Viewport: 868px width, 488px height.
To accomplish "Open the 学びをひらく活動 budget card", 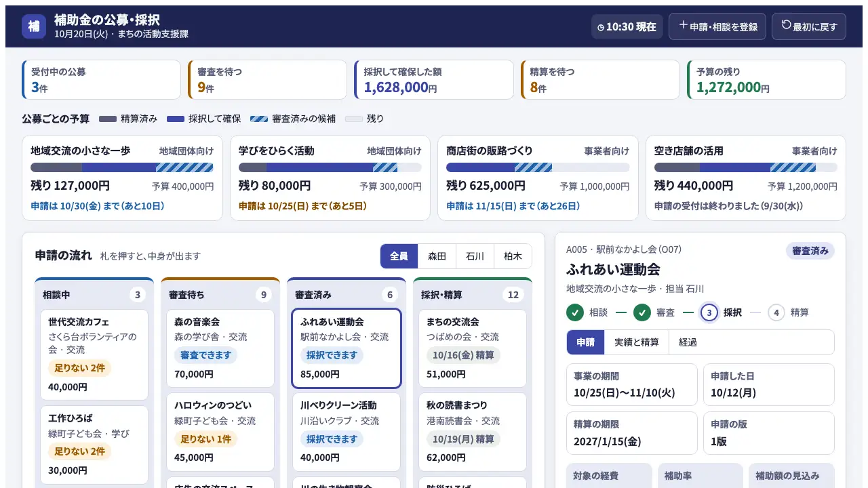I will tap(330, 178).
